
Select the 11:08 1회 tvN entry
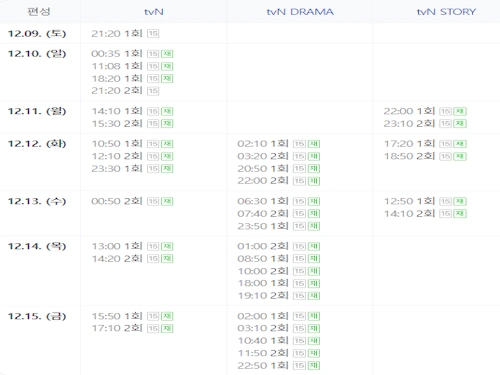coord(117,66)
